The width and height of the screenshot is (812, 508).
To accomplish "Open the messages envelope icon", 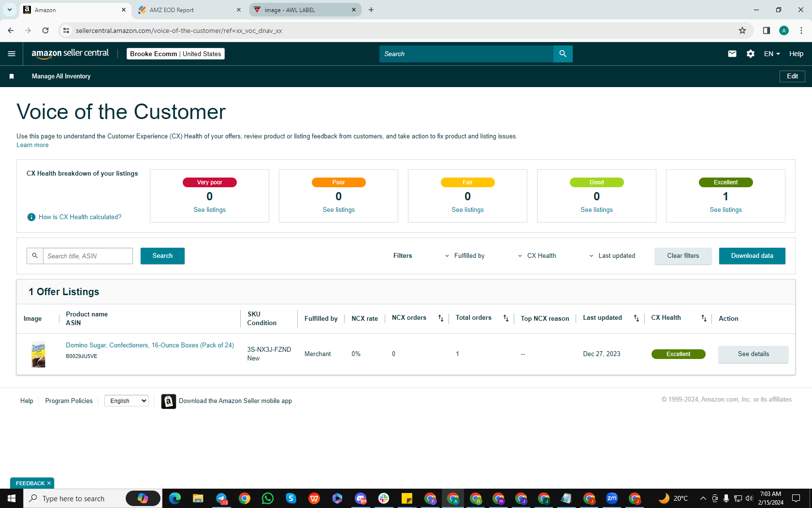I will click(x=732, y=54).
